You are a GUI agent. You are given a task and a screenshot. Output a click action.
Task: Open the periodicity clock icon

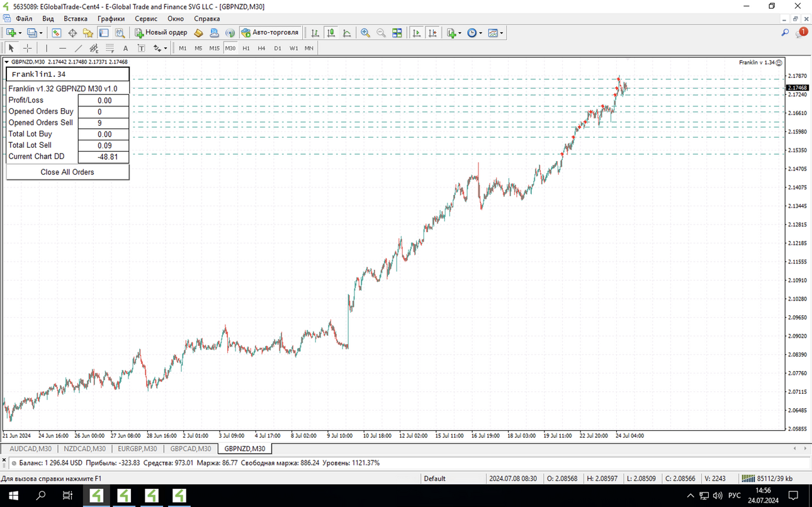click(x=472, y=33)
